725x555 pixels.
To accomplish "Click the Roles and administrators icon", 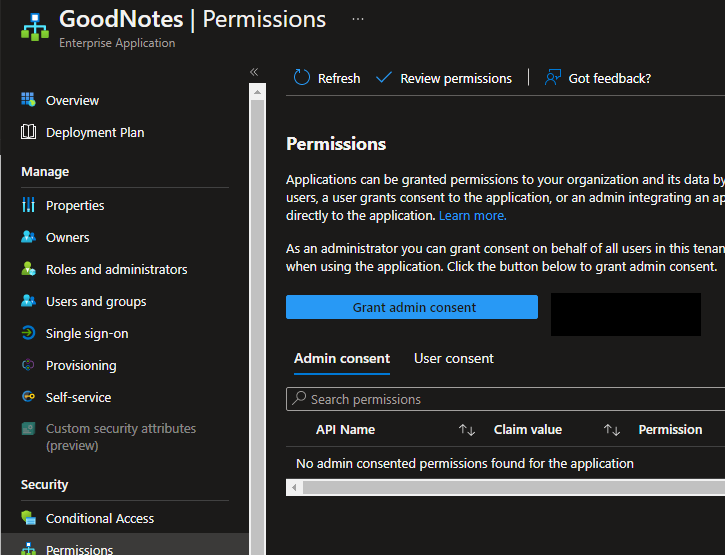I will pos(28,269).
